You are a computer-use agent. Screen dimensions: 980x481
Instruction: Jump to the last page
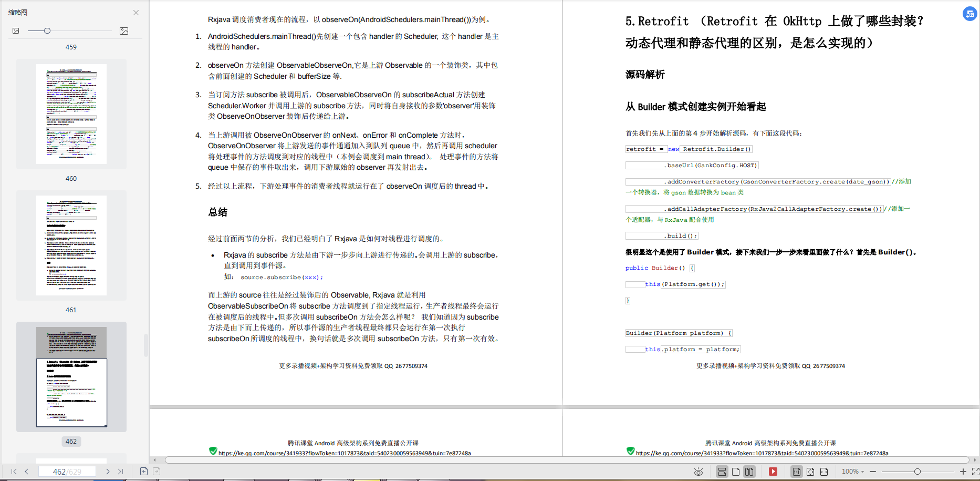(121, 472)
